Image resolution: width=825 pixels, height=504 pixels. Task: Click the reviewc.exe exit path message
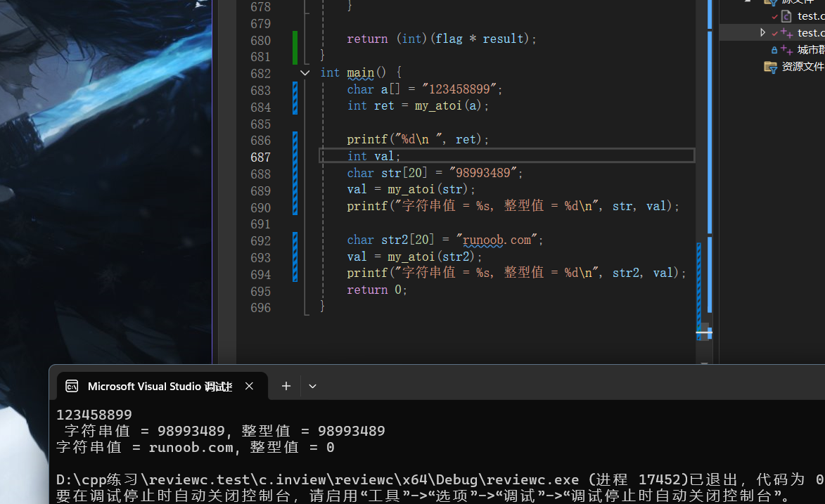coord(440,480)
